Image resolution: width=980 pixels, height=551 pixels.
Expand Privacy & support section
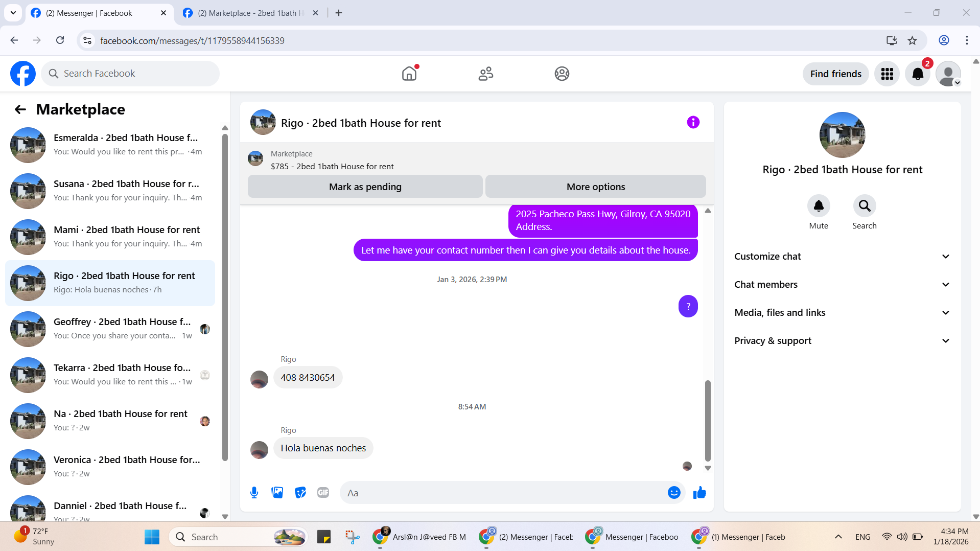pos(842,341)
